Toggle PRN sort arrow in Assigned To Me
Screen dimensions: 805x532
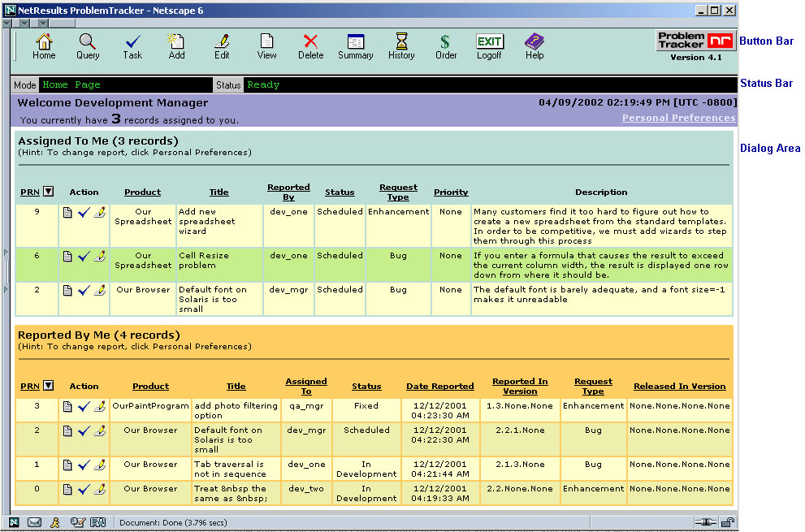[48, 192]
